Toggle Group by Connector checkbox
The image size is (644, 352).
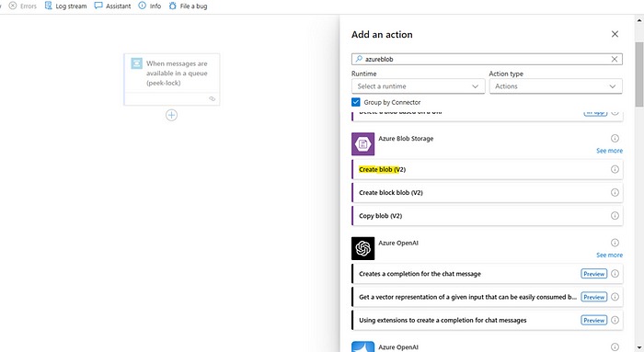[x=356, y=102]
